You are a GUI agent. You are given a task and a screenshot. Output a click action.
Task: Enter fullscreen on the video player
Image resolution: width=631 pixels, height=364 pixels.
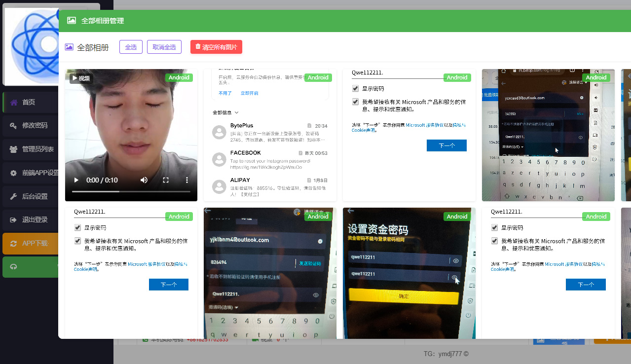pyautogui.click(x=166, y=180)
